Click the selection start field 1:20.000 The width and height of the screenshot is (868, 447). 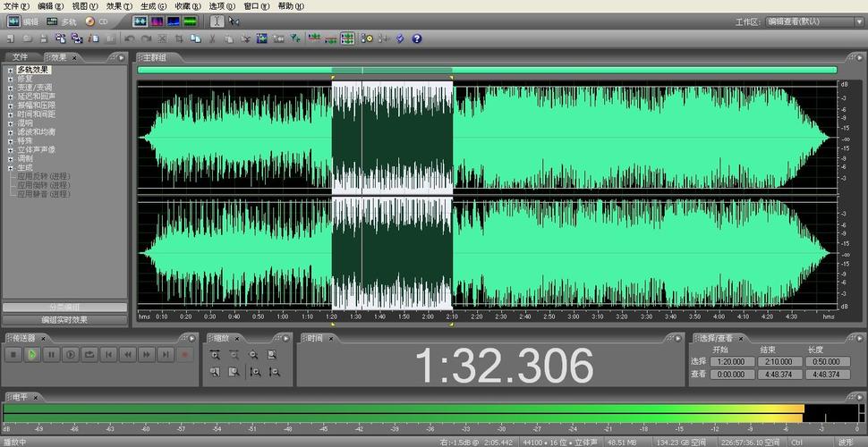click(x=732, y=362)
